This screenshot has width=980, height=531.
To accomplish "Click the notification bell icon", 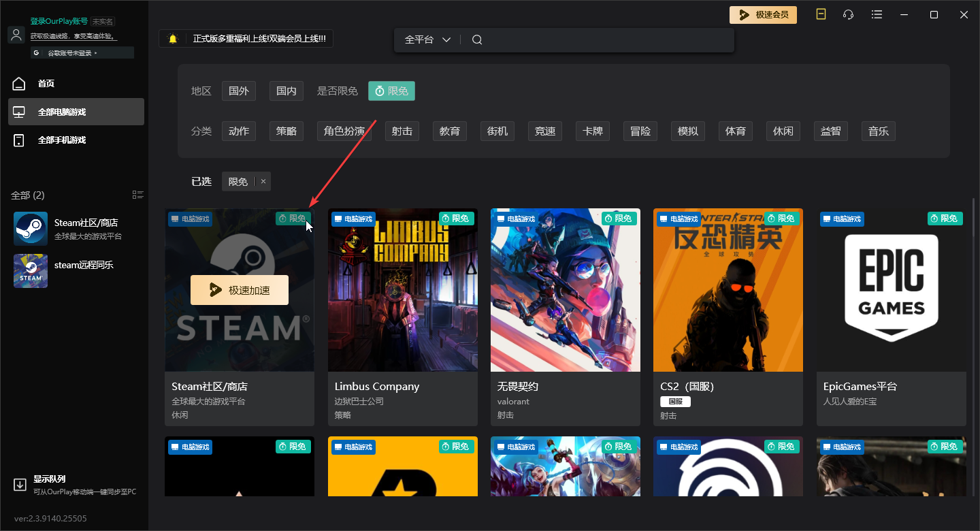I will (173, 39).
